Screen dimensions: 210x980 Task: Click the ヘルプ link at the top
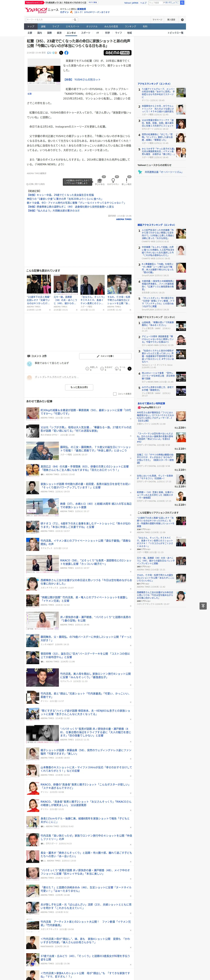(143, 3)
